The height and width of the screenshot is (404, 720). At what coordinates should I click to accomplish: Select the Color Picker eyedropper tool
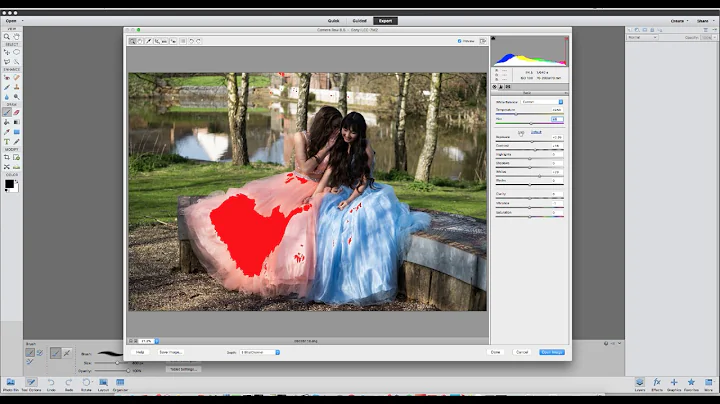(7, 132)
